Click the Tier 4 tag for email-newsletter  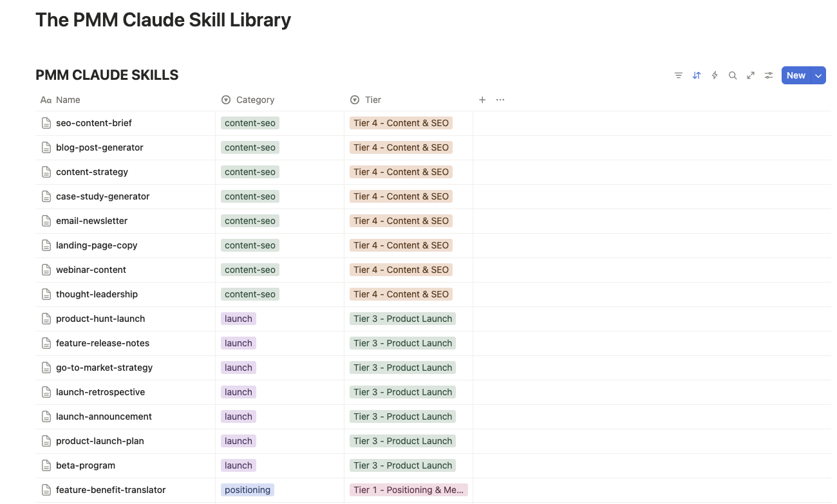(400, 221)
